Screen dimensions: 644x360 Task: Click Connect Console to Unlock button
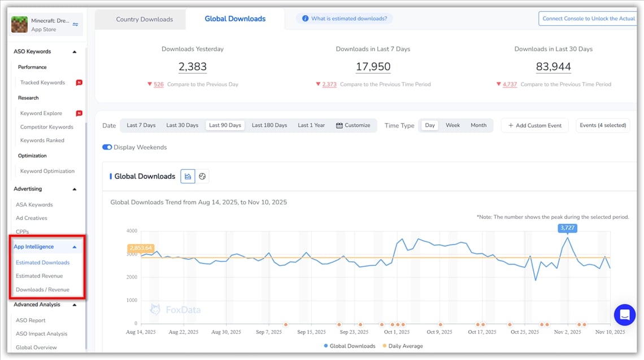(588, 19)
